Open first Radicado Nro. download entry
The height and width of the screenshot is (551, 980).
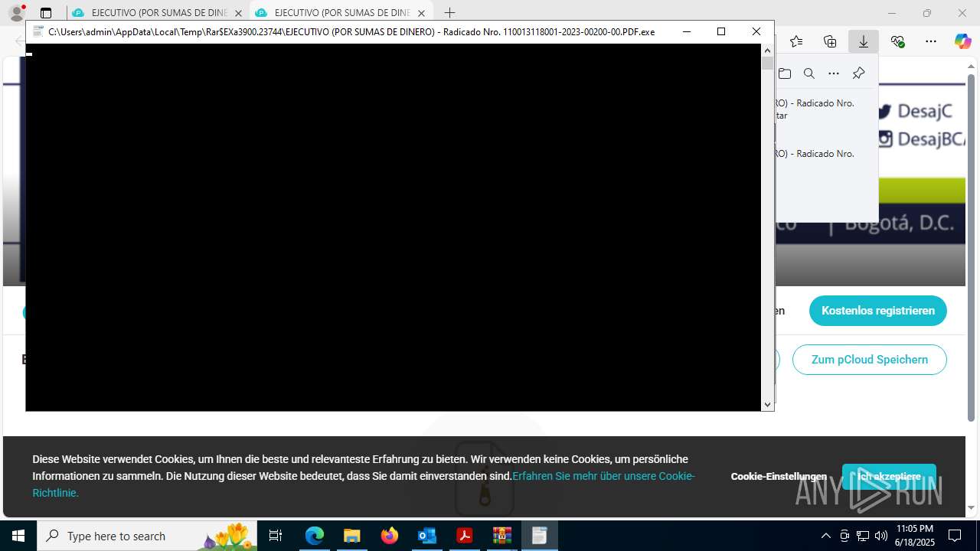coord(825,109)
